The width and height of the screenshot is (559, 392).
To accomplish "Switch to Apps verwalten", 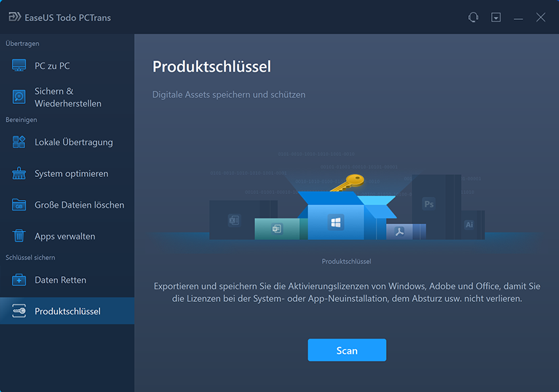I will [x=64, y=236].
